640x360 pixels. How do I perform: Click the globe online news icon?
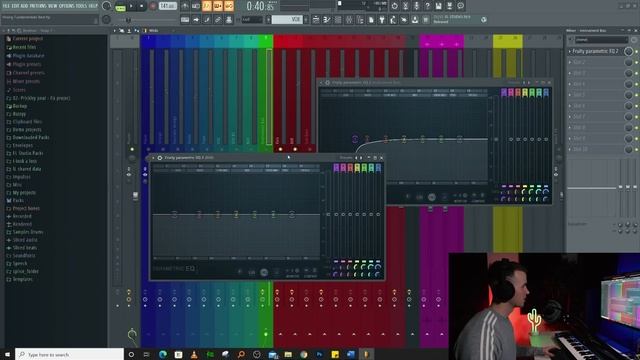[x=484, y=20]
